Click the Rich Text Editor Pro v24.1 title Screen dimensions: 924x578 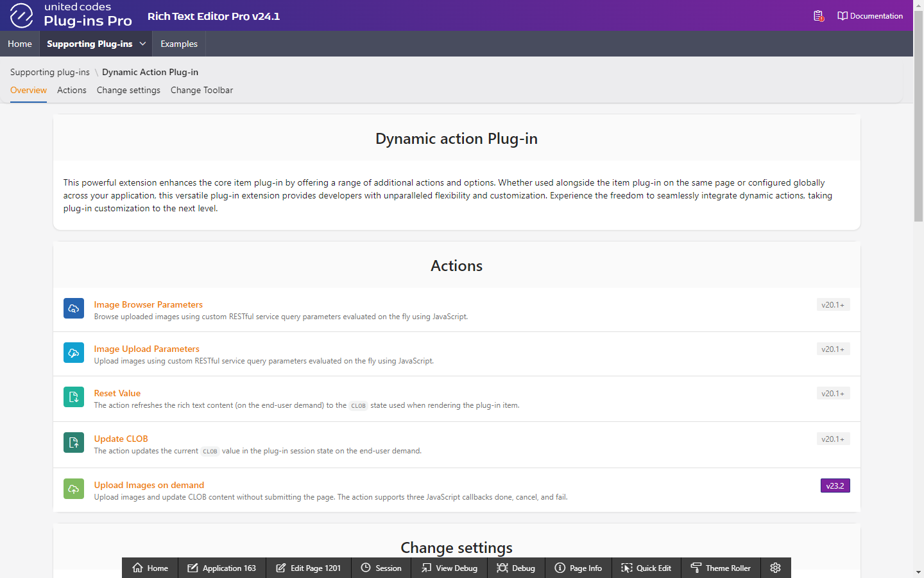214,16
